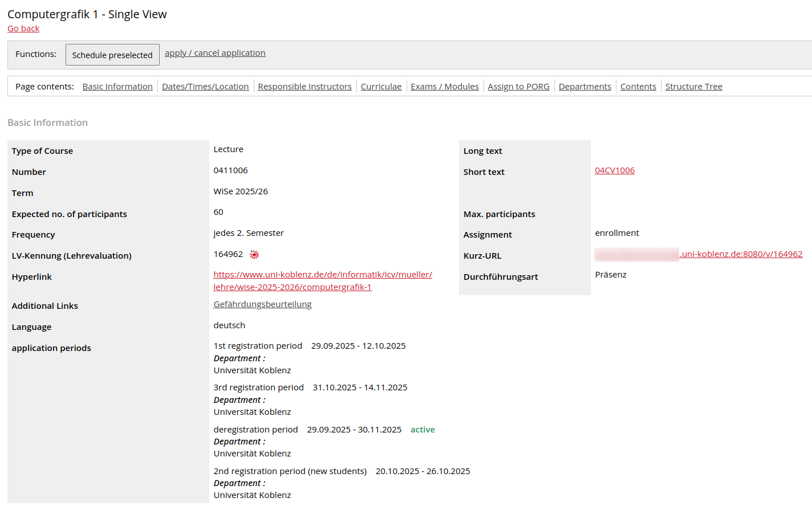Open the 04CV1006 short text link
Viewport: 812px width, 510px height.
point(615,170)
